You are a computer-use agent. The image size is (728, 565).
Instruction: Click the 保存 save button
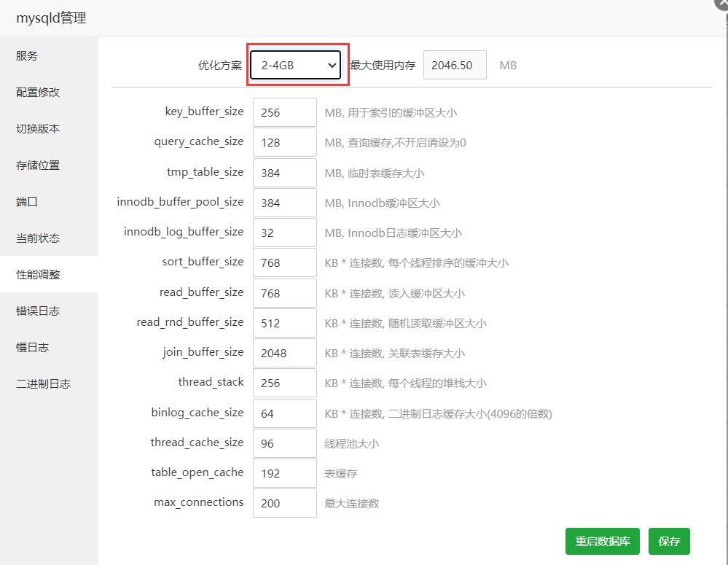tap(669, 541)
